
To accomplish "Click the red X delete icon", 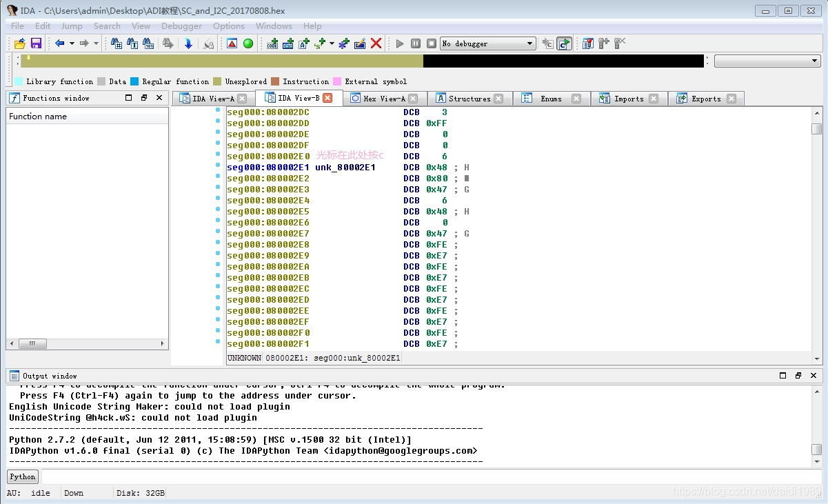I will coord(376,43).
